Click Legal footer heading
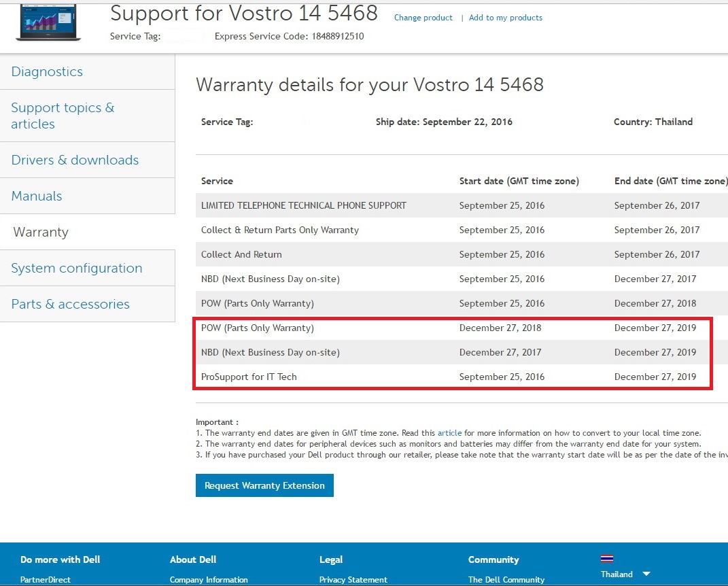This screenshot has width=728, height=586. pos(331,559)
